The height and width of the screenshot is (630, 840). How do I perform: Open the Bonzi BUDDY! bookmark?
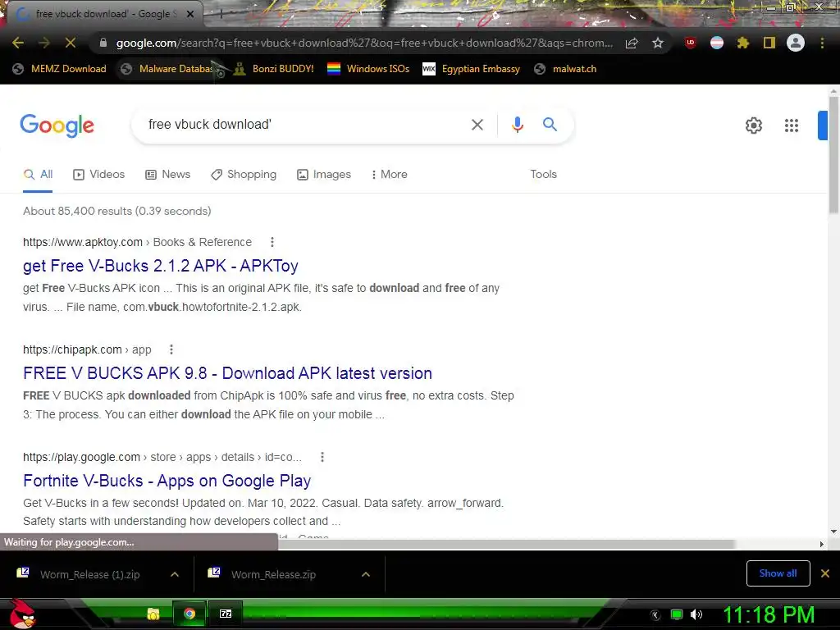274,69
